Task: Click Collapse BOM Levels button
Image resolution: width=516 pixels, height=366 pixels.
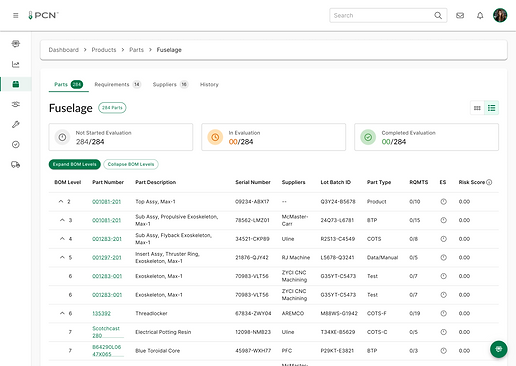Action: [131, 164]
